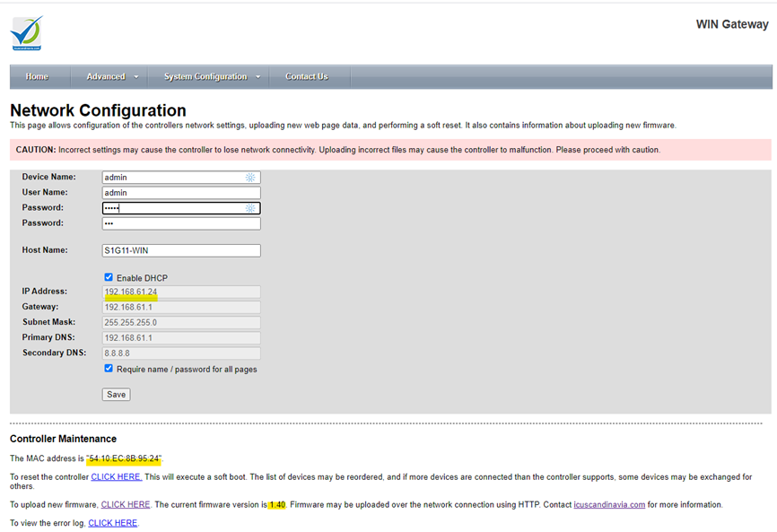Open the System Configuration dropdown menu

(212, 77)
